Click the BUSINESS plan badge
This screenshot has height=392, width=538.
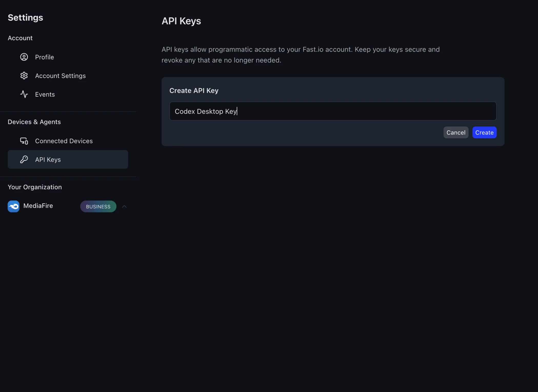(x=98, y=206)
